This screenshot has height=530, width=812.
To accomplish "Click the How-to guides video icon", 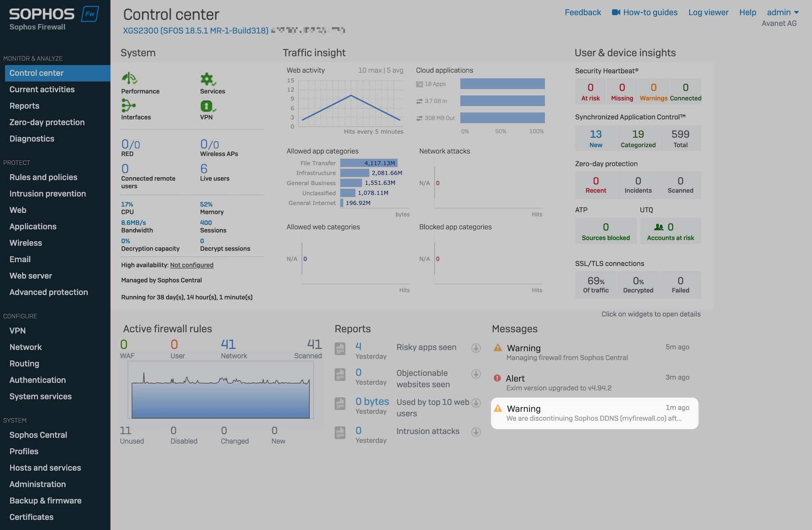I will coord(616,12).
